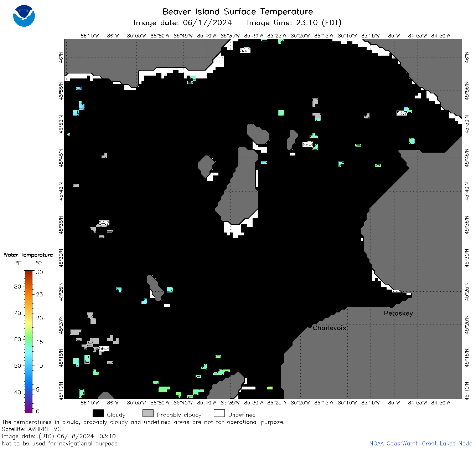The width and height of the screenshot is (476, 449).
Task: Click the 0 Celsius scale tick label
Action: 38,411
